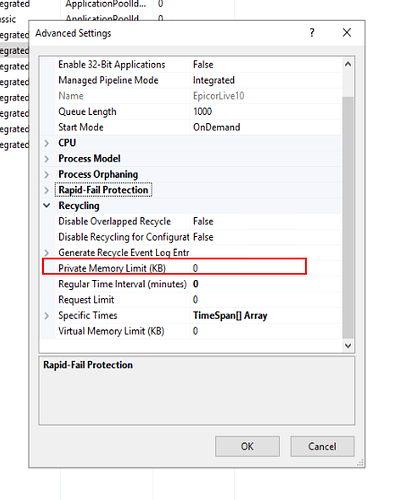
Task: Expand the Process Orphaning section
Action: (47, 174)
